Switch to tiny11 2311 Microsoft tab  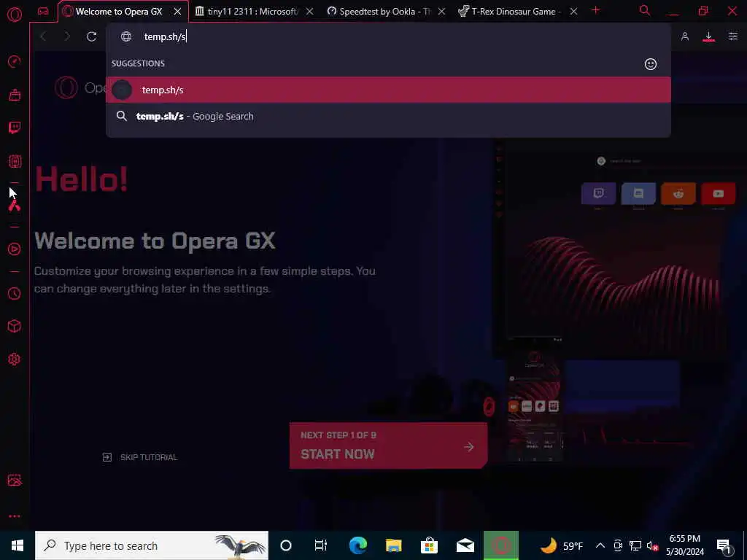pyautogui.click(x=252, y=12)
